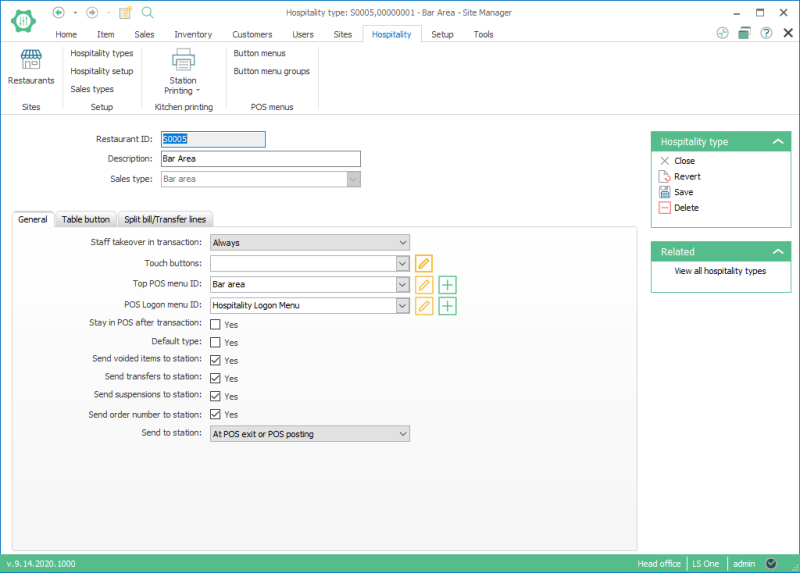Click the green plus circle icon at top right

coord(722,33)
